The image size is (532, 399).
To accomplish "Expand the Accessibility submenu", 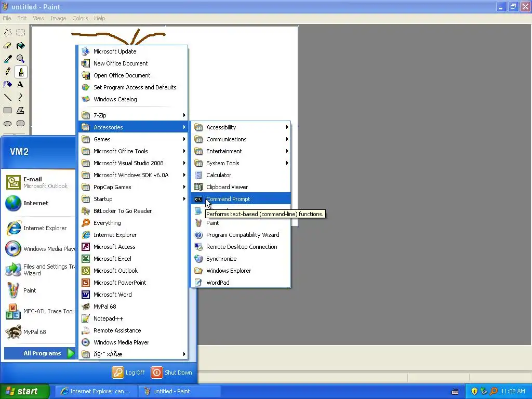I will pos(241,127).
